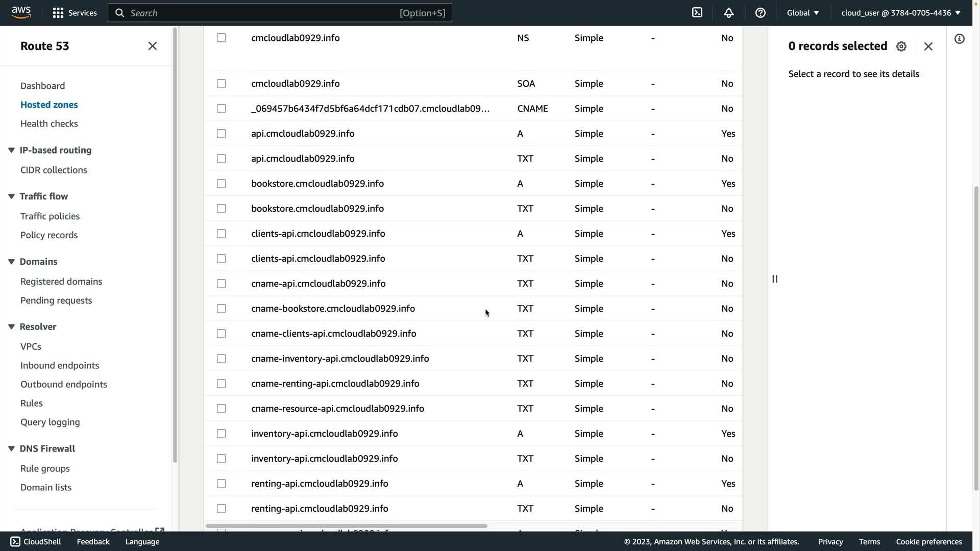Open the help question mark menu
980x551 pixels.
tap(761, 13)
